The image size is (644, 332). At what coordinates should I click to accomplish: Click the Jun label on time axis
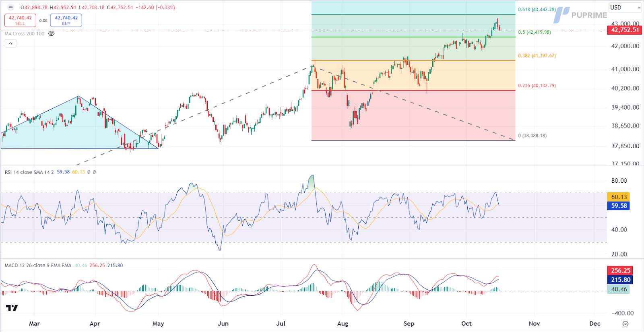tap(223, 324)
